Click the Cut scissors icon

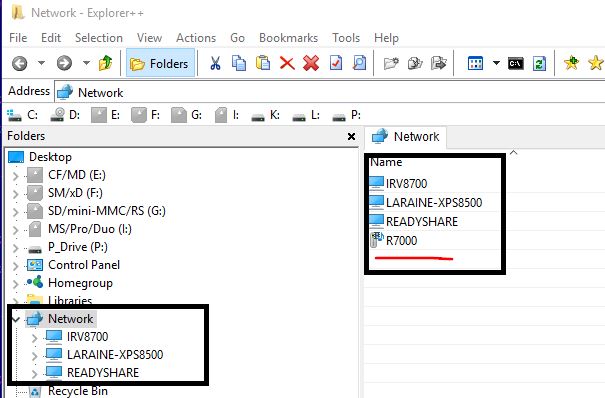215,63
